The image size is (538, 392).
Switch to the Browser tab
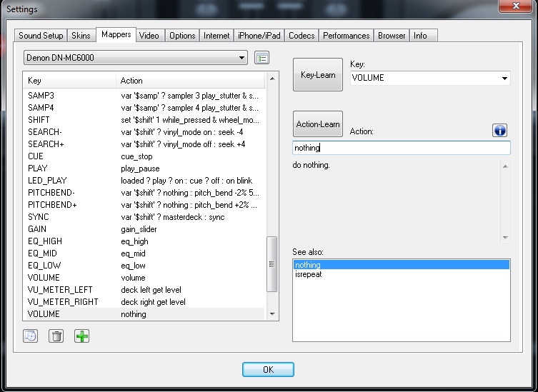tap(392, 36)
